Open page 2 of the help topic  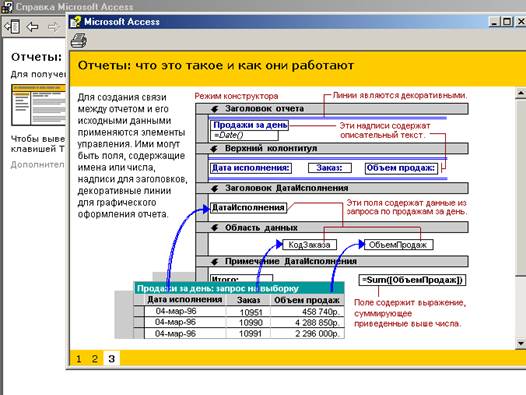[x=95, y=359]
